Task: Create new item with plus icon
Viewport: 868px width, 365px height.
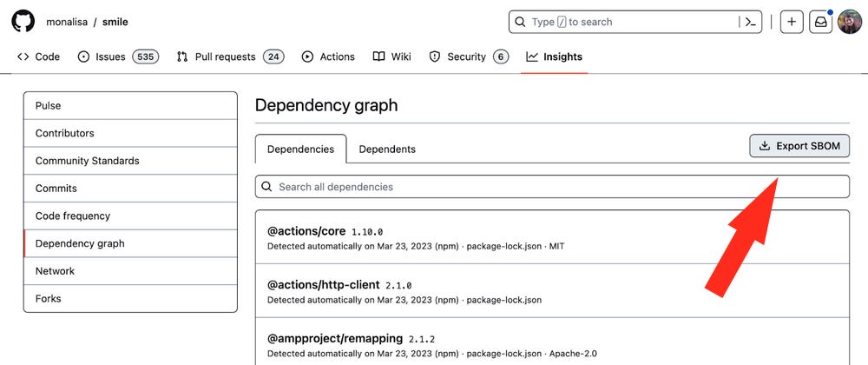Action: (792, 22)
